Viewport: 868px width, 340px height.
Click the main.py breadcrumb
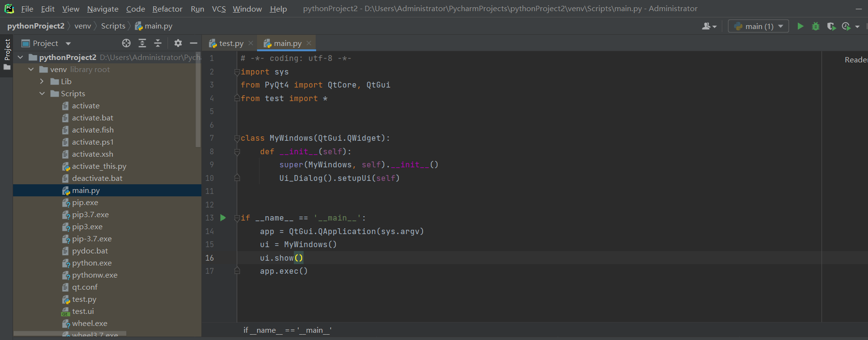pyautogui.click(x=153, y=26)
